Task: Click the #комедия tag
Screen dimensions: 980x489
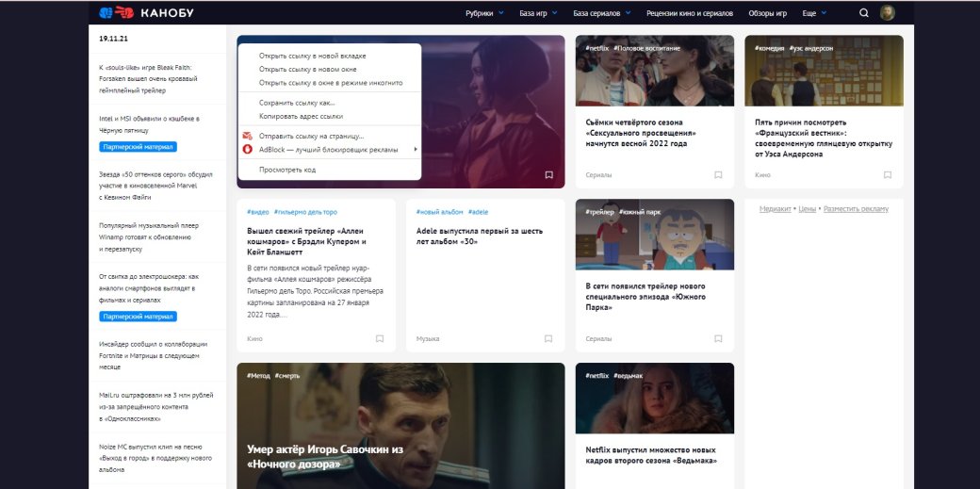Action: (x=769, y=48)
